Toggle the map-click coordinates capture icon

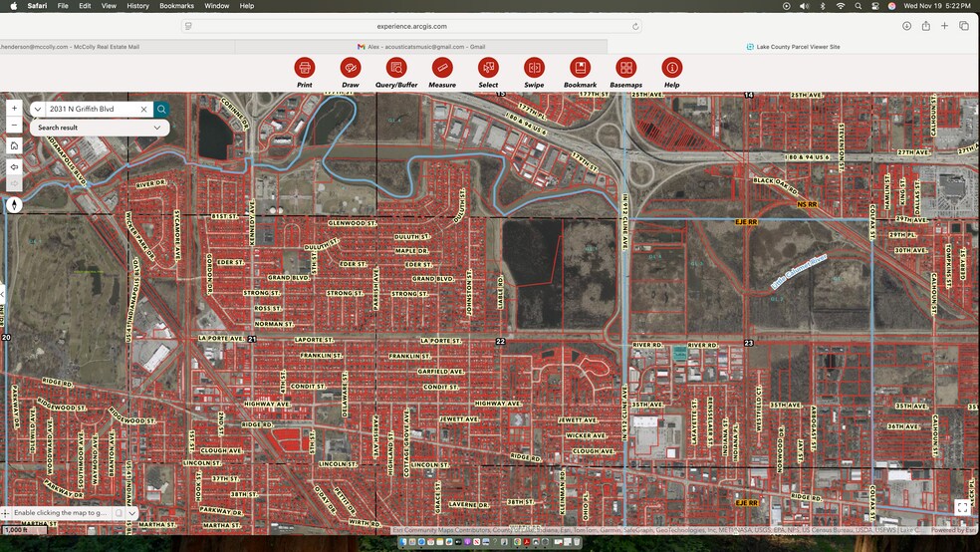click(x=119, y=513)
